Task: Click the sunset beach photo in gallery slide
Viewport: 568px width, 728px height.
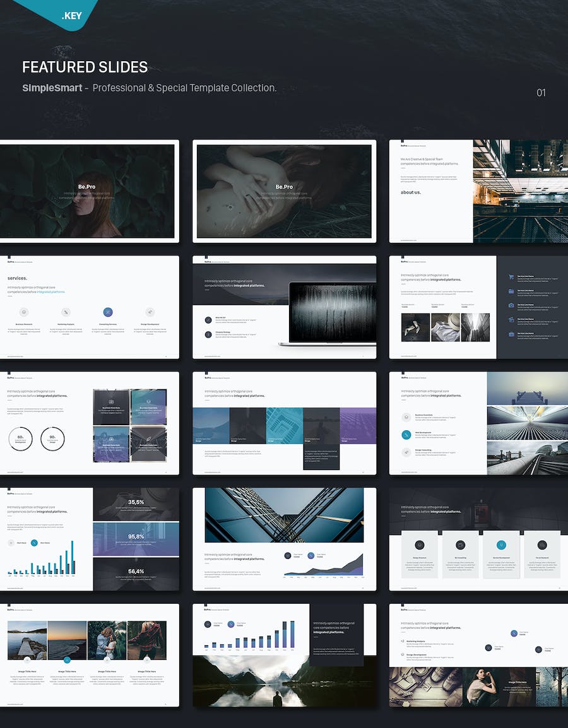Action: tap(67, 640)
